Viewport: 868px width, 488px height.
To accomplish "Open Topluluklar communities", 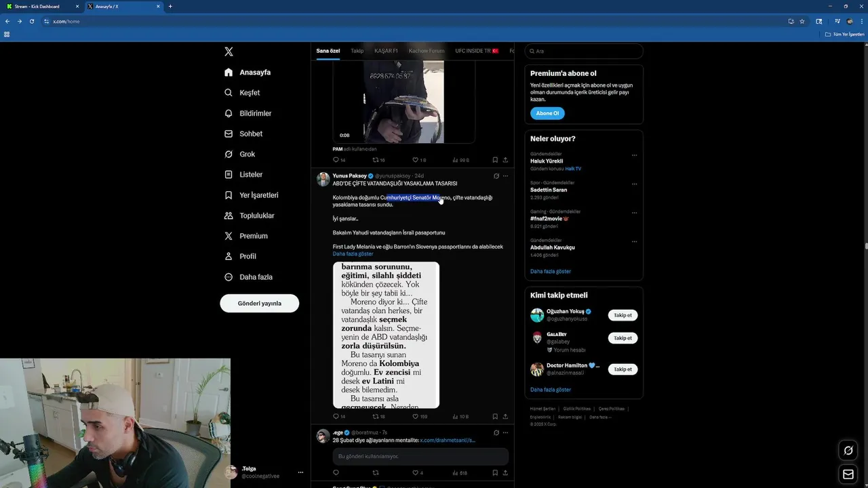I will (249, 216).
